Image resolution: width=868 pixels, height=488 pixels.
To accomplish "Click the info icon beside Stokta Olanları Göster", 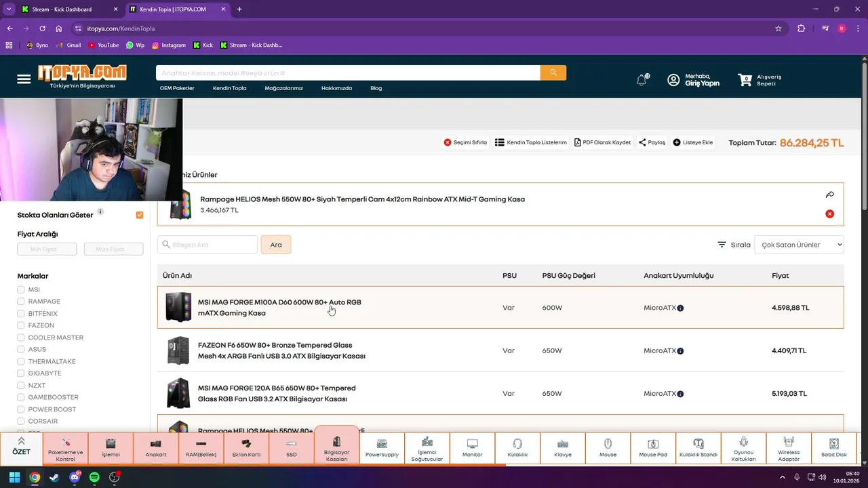I will pos(100,211).
